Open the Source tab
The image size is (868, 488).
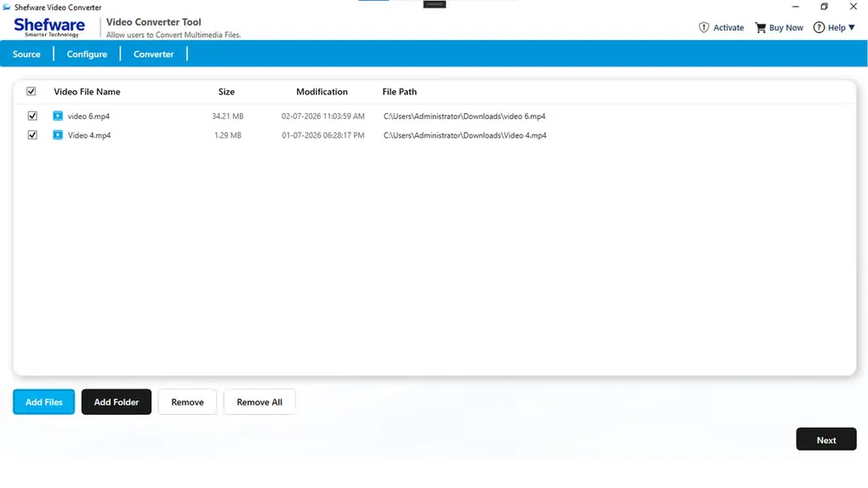(26, 54)
